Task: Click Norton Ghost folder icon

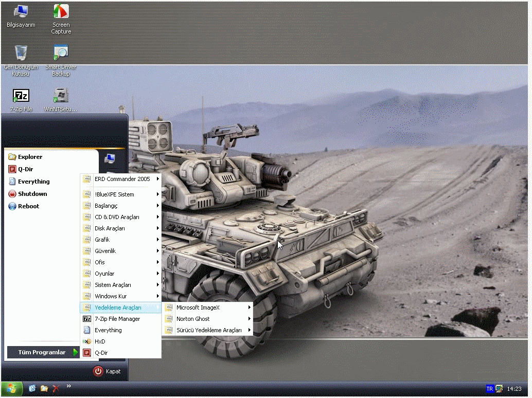Action: 169,319
